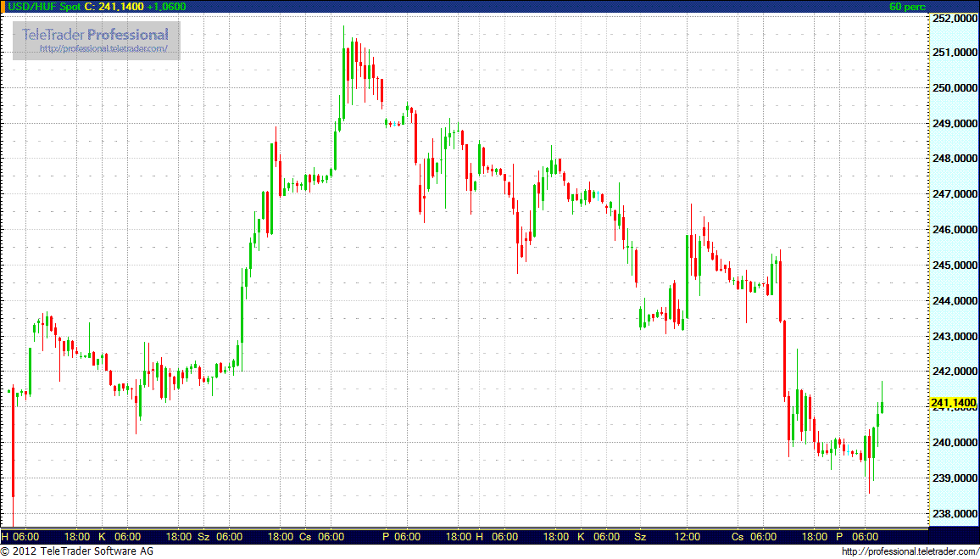The image size is (980, 559).
Task: Select the first H 06:00 time axis label
Action: click(20, 537)
